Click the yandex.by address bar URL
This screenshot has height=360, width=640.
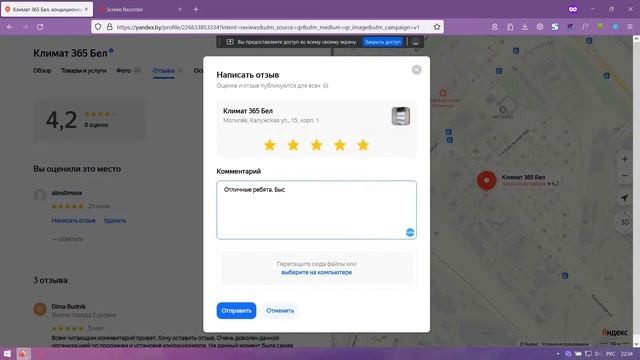point(268,27)
